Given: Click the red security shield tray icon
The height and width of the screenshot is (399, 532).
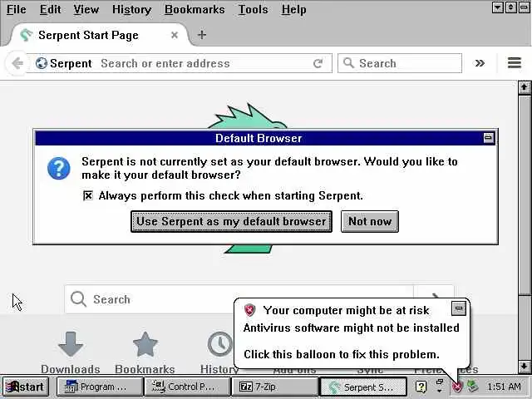Looking at the screenshot, I should click(457, 387).
